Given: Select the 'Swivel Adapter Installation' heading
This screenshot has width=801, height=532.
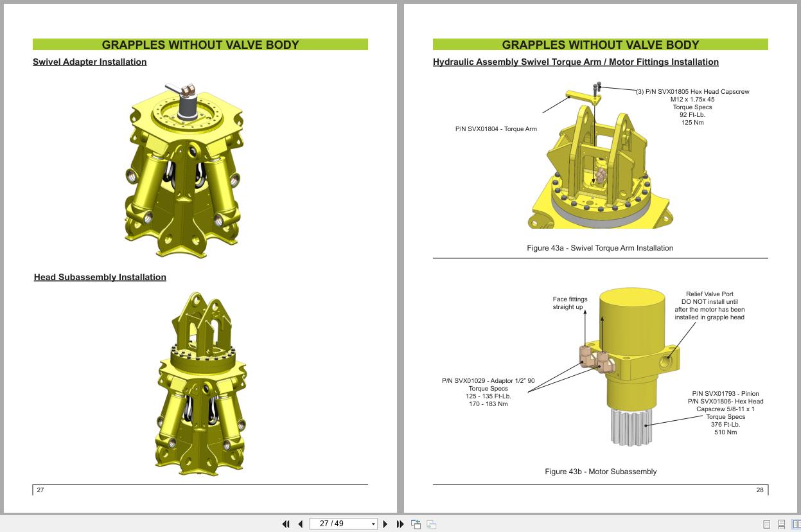Looking at the screenshot, I should pos(89,62).
